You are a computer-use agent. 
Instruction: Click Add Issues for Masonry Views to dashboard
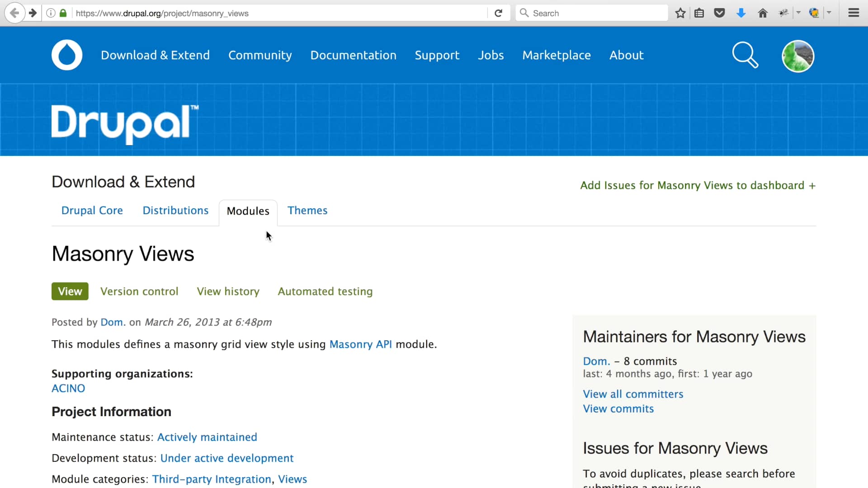(698, 185)
